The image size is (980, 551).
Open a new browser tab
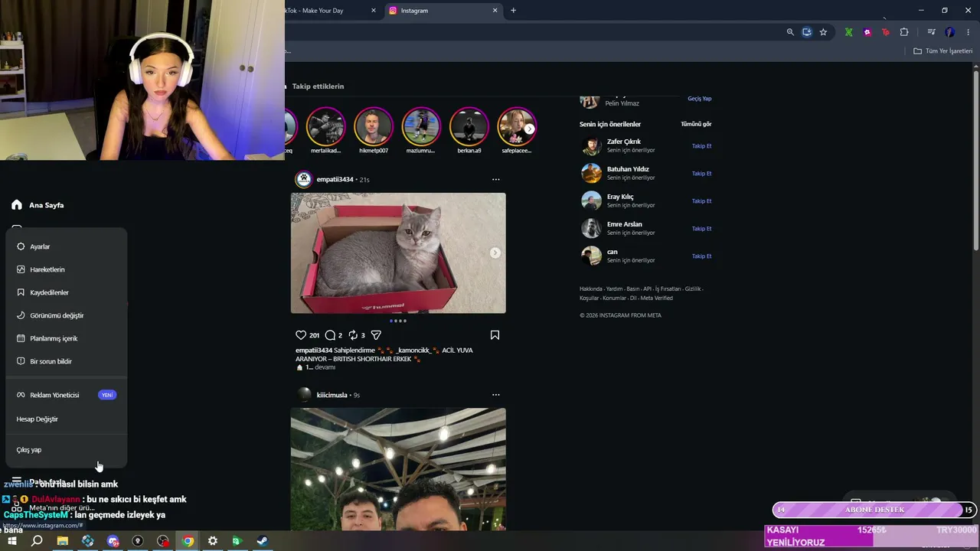[x=513, y=11]
